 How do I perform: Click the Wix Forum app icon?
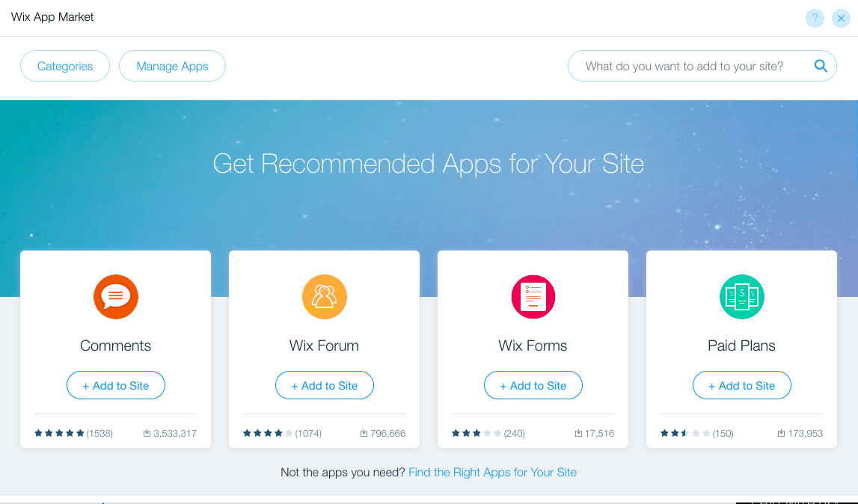pos(324,297)
